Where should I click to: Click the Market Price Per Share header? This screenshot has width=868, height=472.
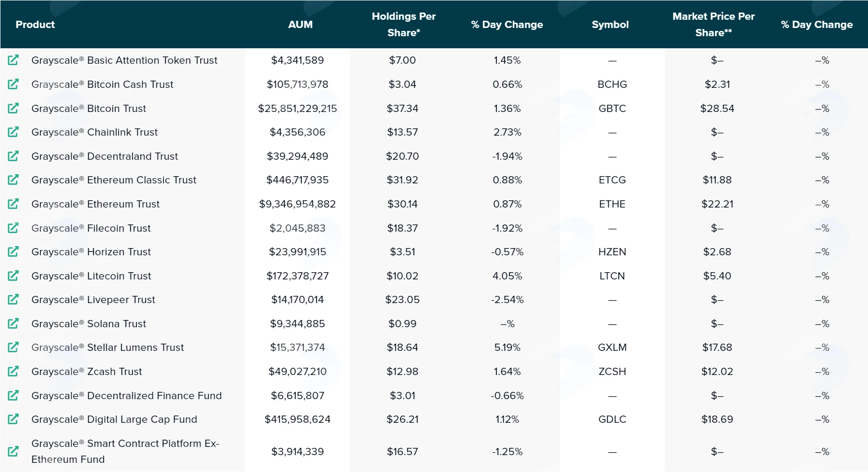714,25
